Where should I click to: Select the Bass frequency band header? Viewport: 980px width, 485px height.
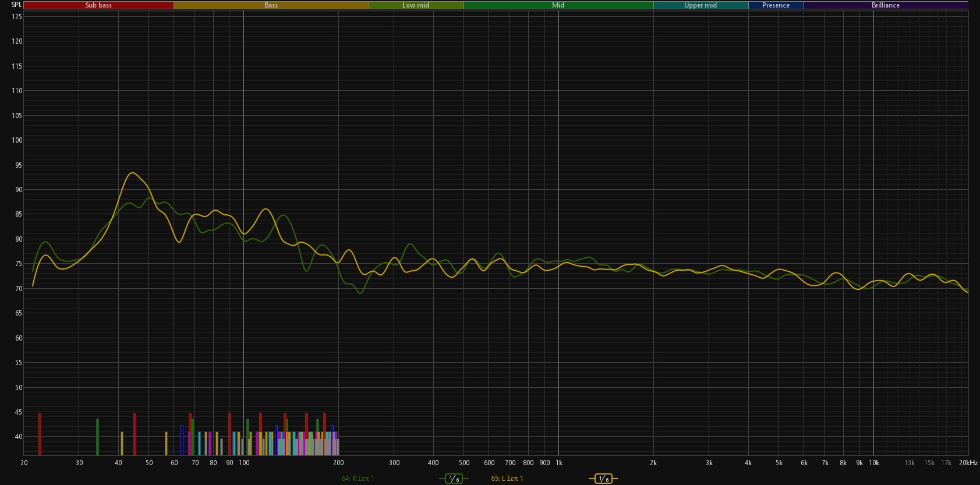(x=271, y=5)
